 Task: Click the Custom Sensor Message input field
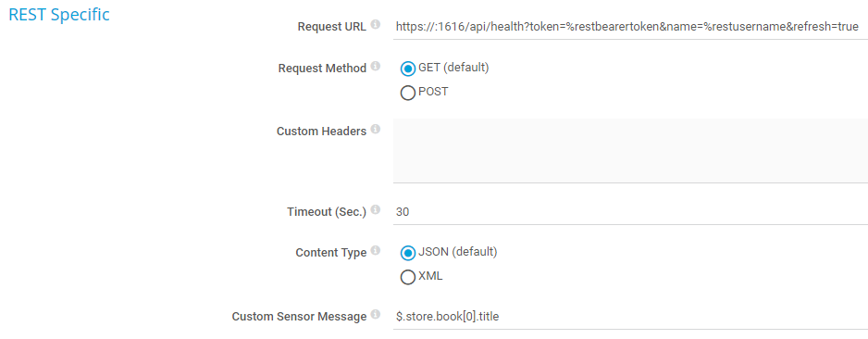(630, 316)
